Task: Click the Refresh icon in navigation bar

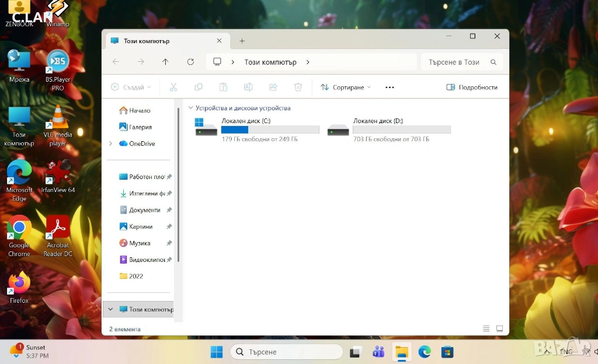Action: 190,62
